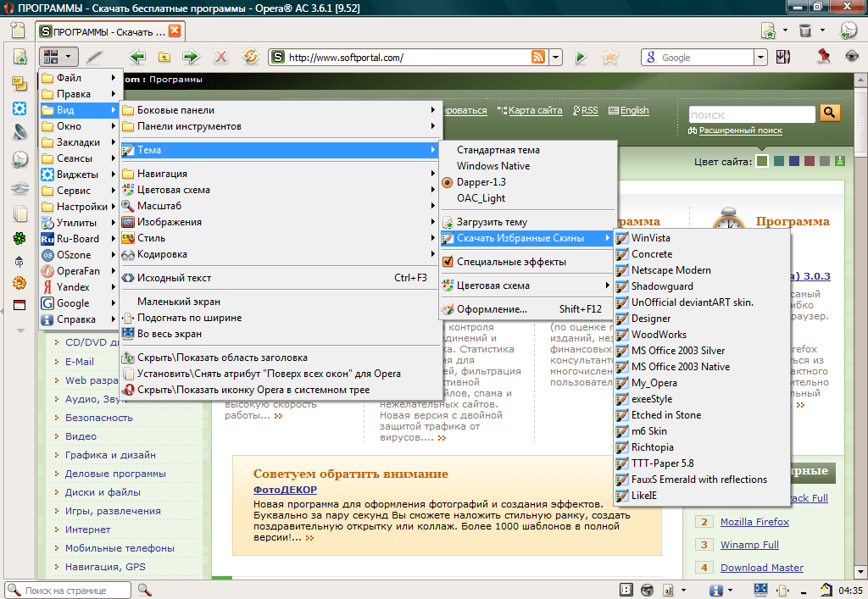Viewport: 868px width, 599px height.
Task: Click the bookmark star icon in toolbar
Action: click(x=610, y=57)
